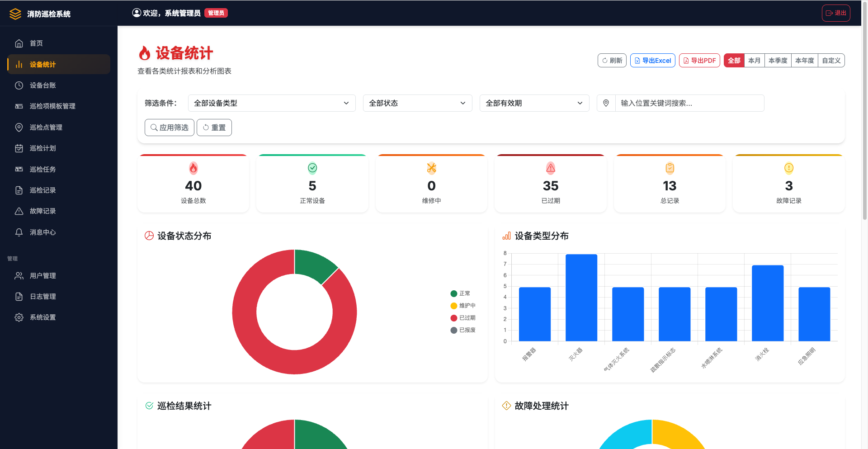Viewport: 868px width, 449px height.
Task: Click the diamond warning icon beside 故障处理统计
Action: point(507,406)
